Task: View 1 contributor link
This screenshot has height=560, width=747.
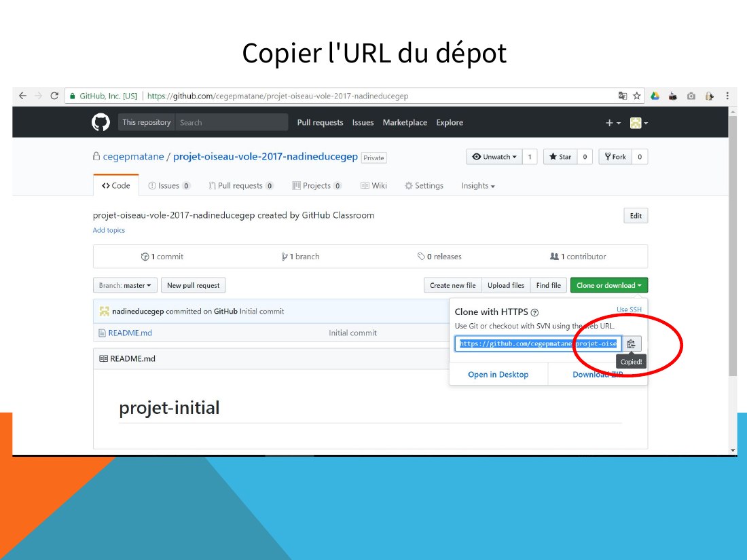Action: (578, 257)
